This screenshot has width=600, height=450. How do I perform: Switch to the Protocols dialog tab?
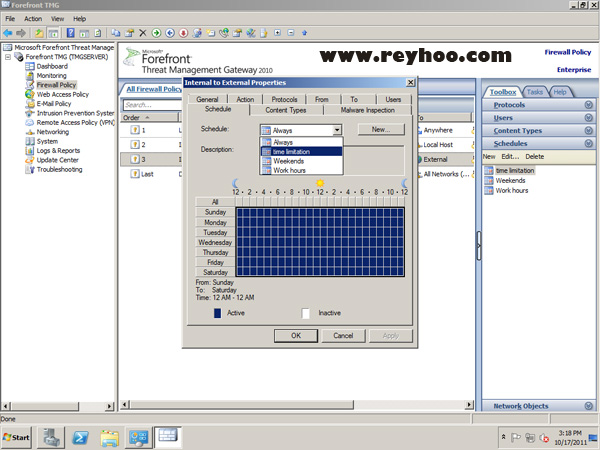284,99
